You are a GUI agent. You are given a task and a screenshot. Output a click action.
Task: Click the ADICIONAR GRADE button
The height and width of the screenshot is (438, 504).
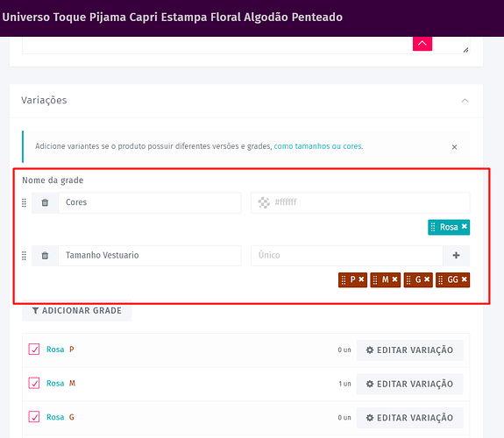[x=77, y=310]
